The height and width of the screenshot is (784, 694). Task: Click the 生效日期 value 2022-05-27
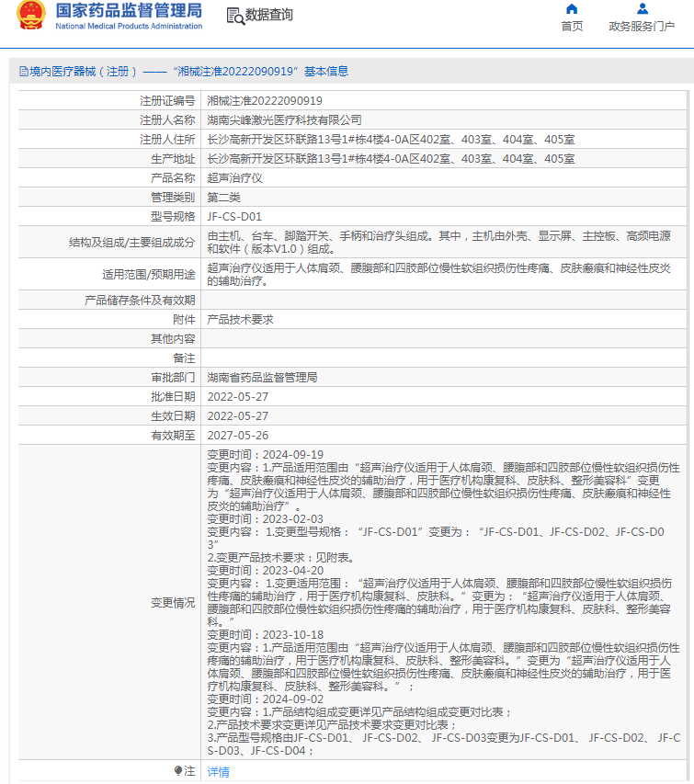pyautogui.click(x=237, y=416)
